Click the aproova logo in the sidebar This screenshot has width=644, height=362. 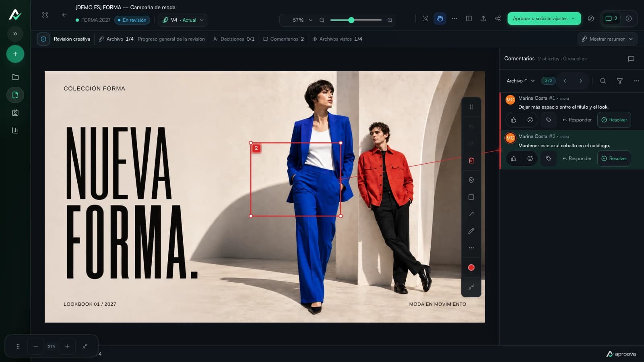[x=15, y=14]
